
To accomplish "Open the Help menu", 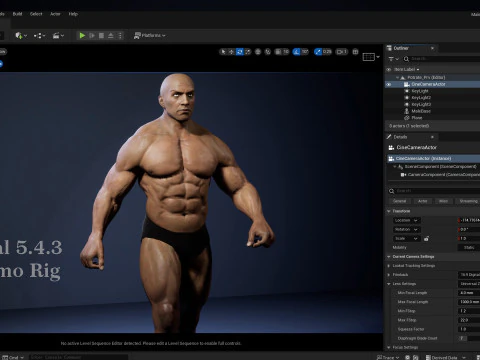I will [x=73, y=14].
